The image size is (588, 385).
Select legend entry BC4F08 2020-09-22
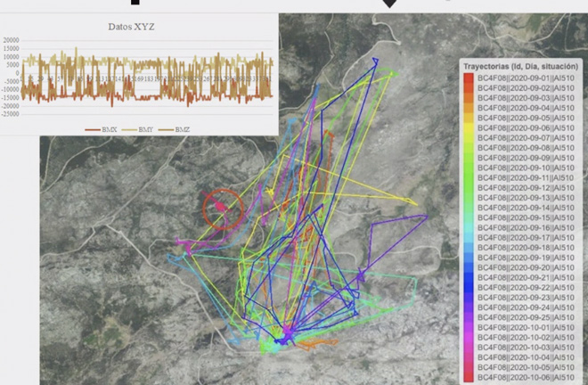(526, 288)
